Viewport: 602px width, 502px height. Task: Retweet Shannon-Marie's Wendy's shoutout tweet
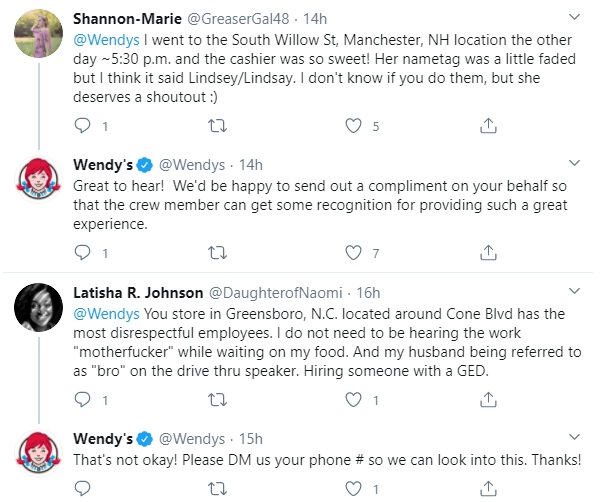217,126
